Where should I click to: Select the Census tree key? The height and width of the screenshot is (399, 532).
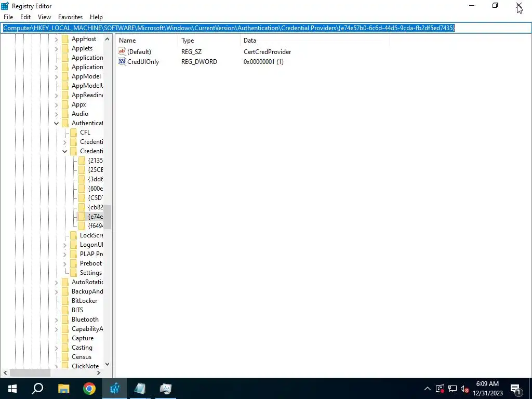[x=82, y=357]
